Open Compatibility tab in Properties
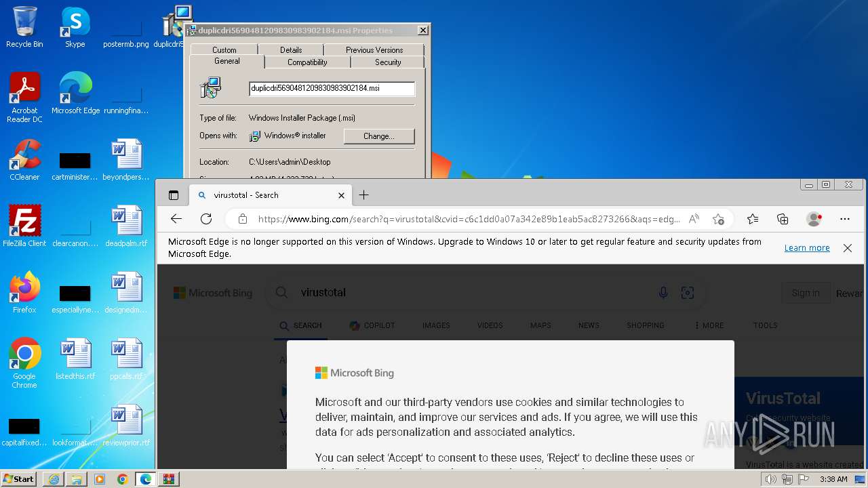 pyautogui.click(x=307, y=62)
